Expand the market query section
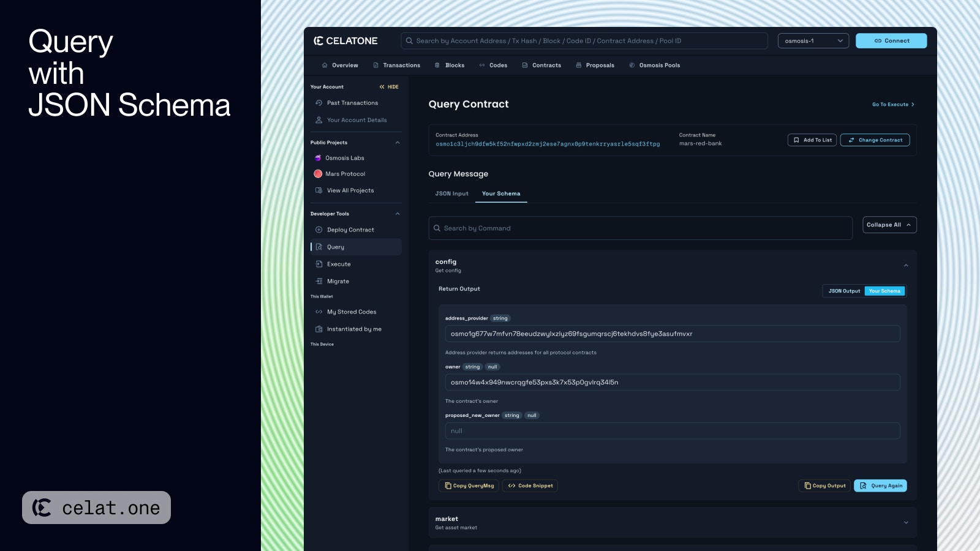This screenshot has width=980, height=551. 906,523
